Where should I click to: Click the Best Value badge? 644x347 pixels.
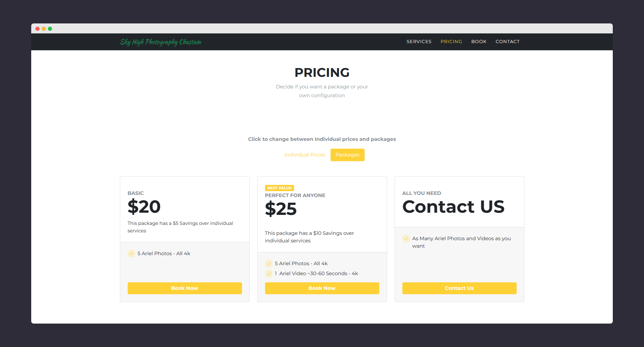point(279,188)
